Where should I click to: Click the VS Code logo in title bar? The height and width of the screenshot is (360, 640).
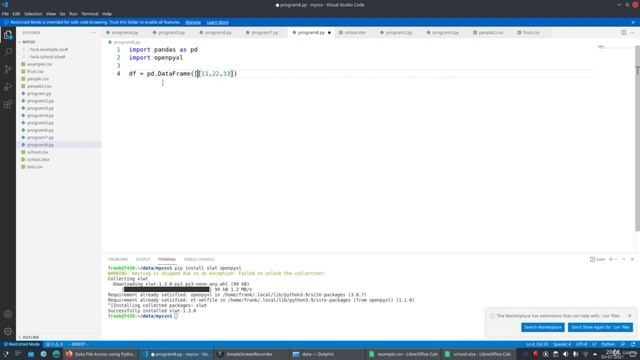tap(5, 5)
